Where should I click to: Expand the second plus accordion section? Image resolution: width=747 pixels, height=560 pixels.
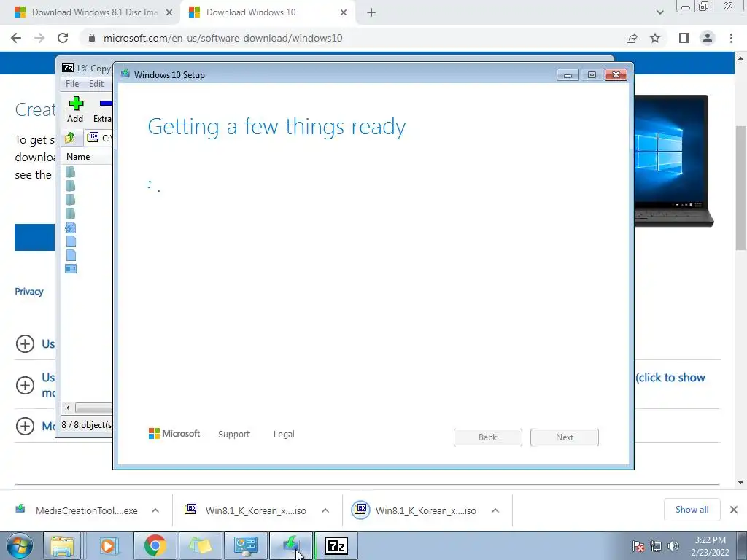coord(26,385)
